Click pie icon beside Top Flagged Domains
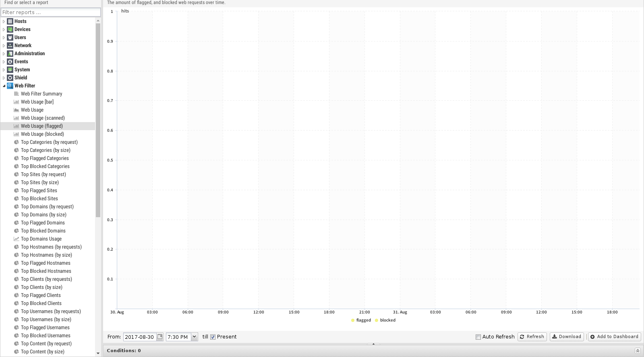Screen dimensions: 644x357 tap(17, 223)
